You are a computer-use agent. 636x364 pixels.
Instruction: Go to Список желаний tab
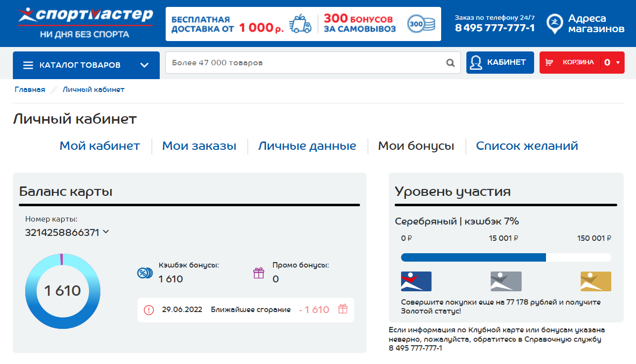tap(527, 146)
